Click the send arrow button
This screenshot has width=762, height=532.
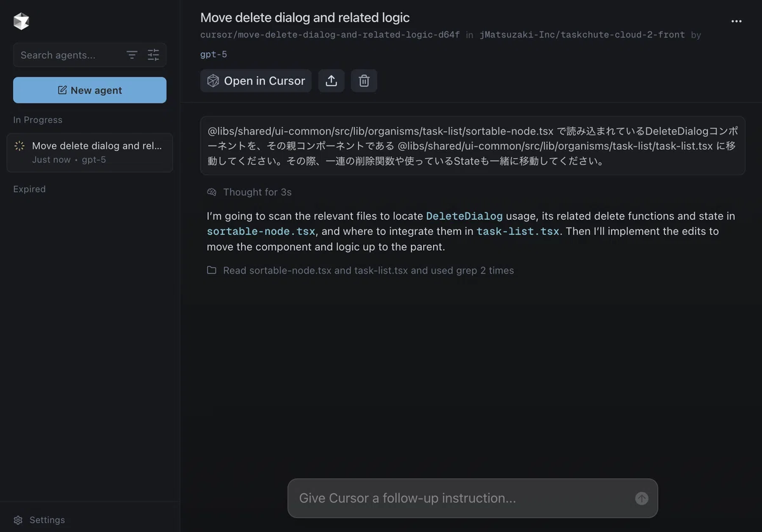[642, 498]
